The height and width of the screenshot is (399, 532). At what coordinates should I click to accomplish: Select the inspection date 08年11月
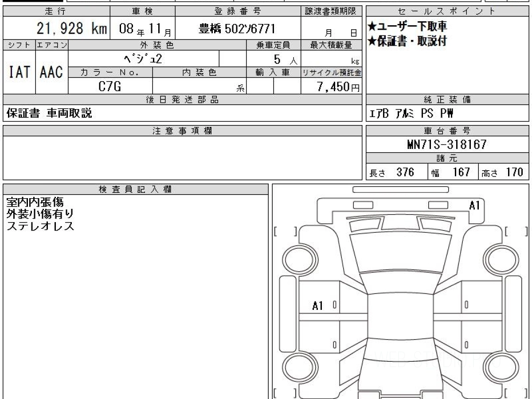[x=146, y=29]
